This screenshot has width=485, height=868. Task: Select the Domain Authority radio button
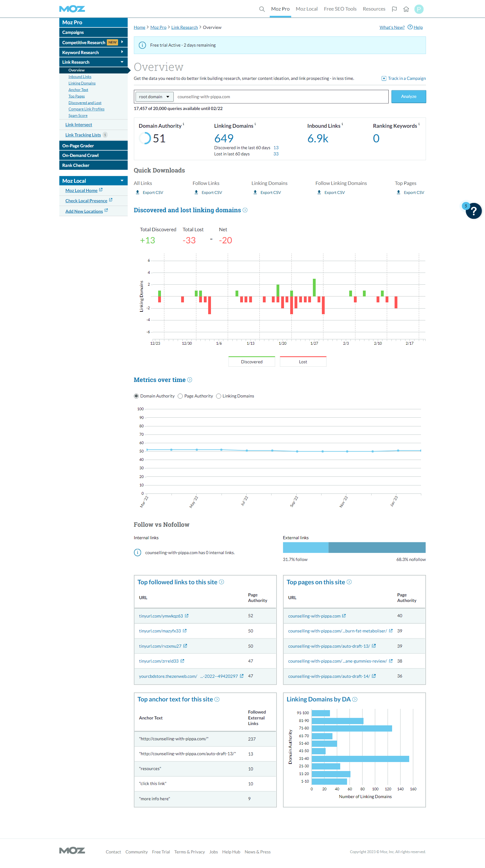pos(136,396)
